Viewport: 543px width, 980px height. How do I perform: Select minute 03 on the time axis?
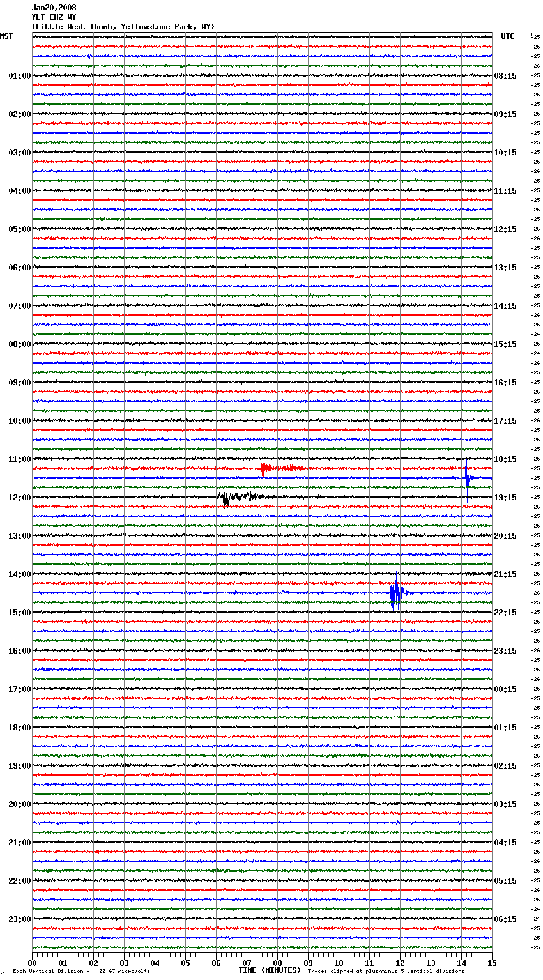pos(124,963)
